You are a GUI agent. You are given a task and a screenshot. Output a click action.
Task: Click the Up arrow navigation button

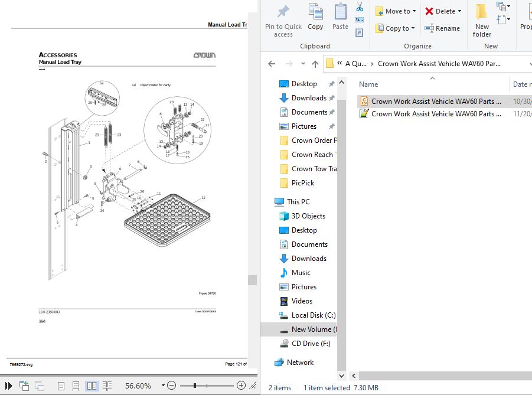pyautogui.click(x=315, y=64)
